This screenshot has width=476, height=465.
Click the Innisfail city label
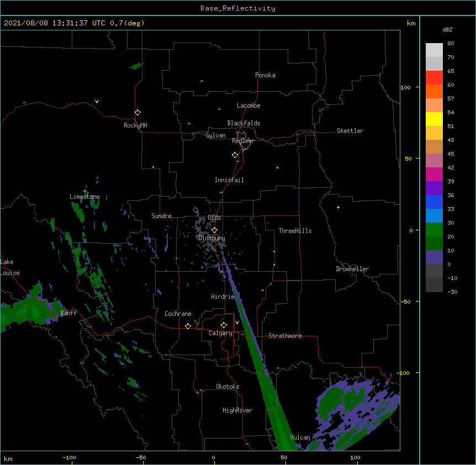229,180
